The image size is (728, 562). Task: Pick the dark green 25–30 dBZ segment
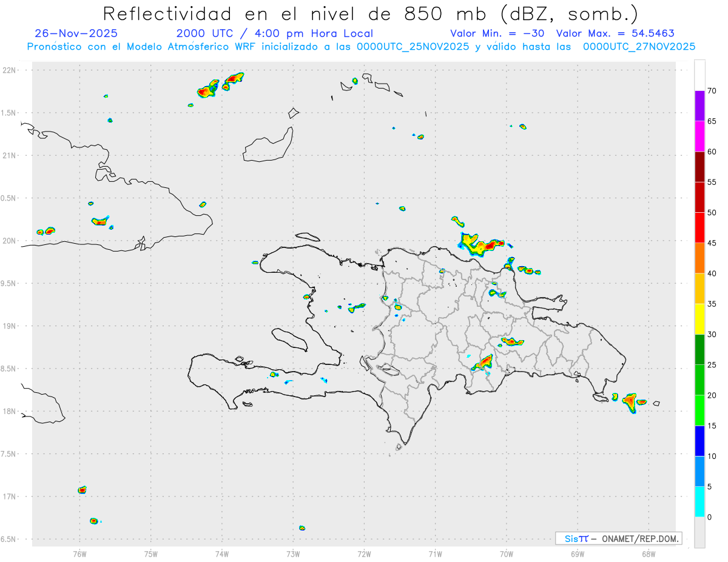pos(699,350)
